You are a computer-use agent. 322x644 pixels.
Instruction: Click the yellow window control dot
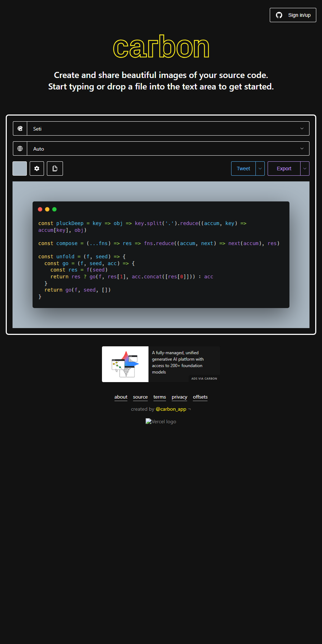coord(47,209)
